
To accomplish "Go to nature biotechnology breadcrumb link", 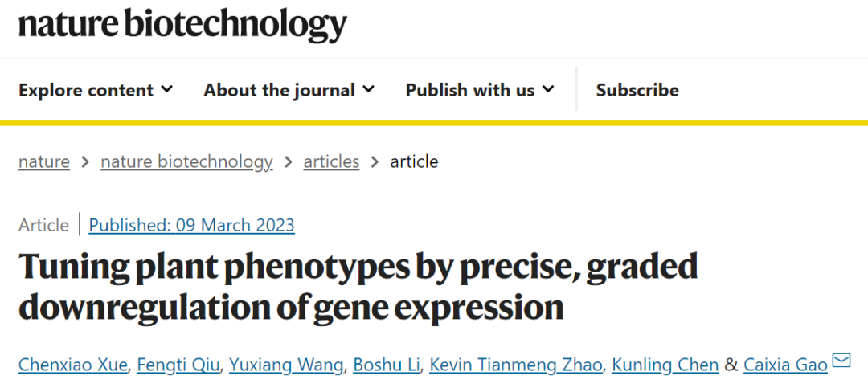I will tap(186, 162).
